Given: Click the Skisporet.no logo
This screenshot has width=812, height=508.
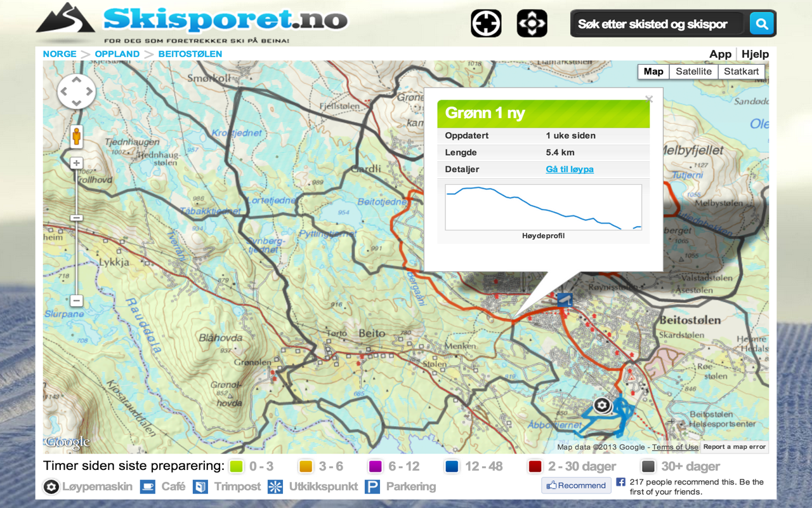Looking at the screenshot, I should click(x=192, y=23).
